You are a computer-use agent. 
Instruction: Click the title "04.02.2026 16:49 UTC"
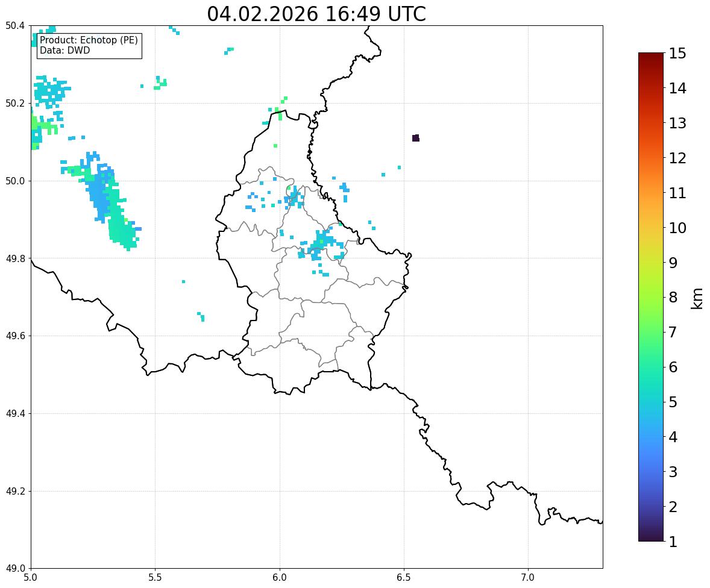tap(316, 14)
